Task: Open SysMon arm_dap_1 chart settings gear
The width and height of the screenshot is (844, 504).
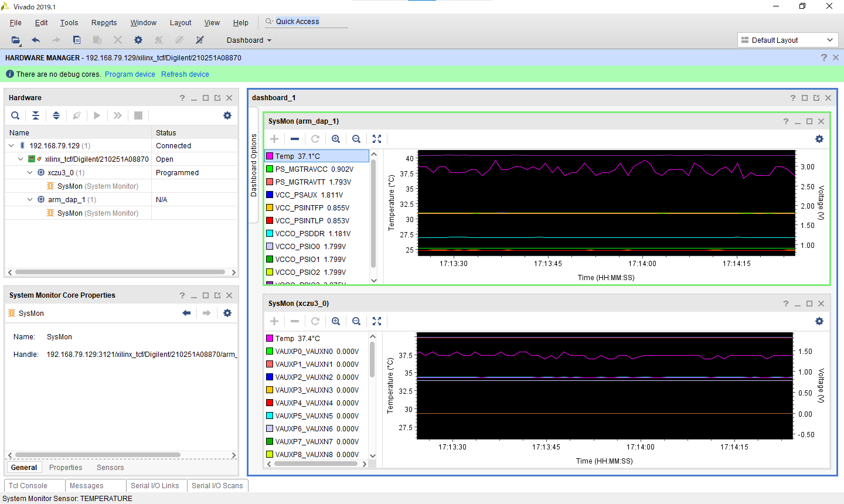Action: [x=819, y=139]
